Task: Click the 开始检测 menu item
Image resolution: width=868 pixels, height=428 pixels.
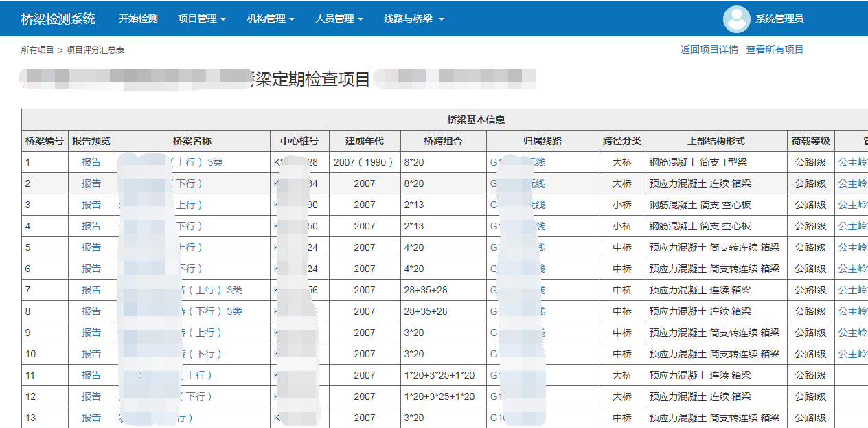Action: (138, 19)
